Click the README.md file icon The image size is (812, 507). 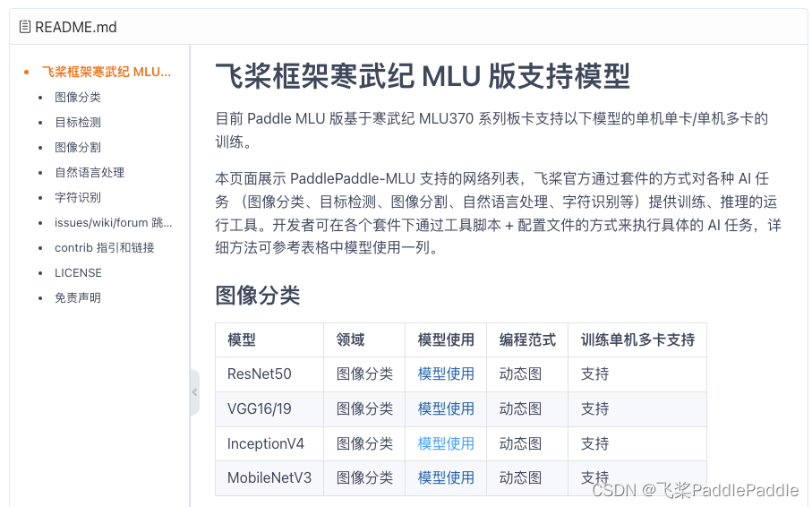pyautogui.click(x=24, y=27)
